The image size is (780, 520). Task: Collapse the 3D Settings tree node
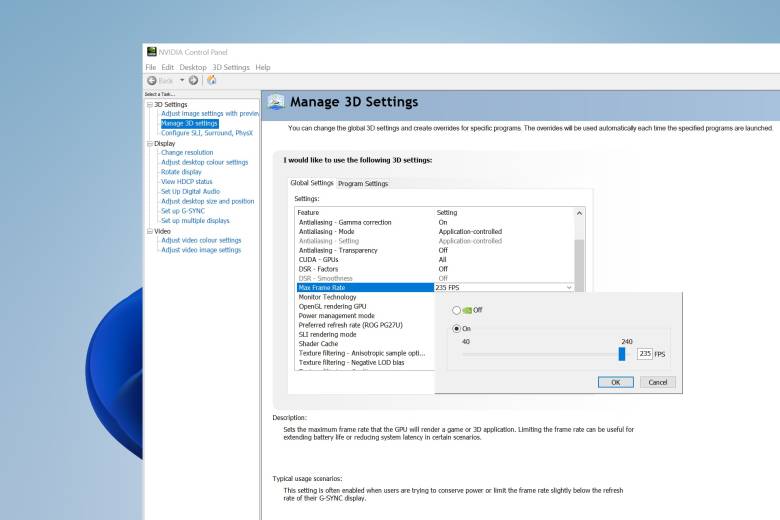pos(150,104)
